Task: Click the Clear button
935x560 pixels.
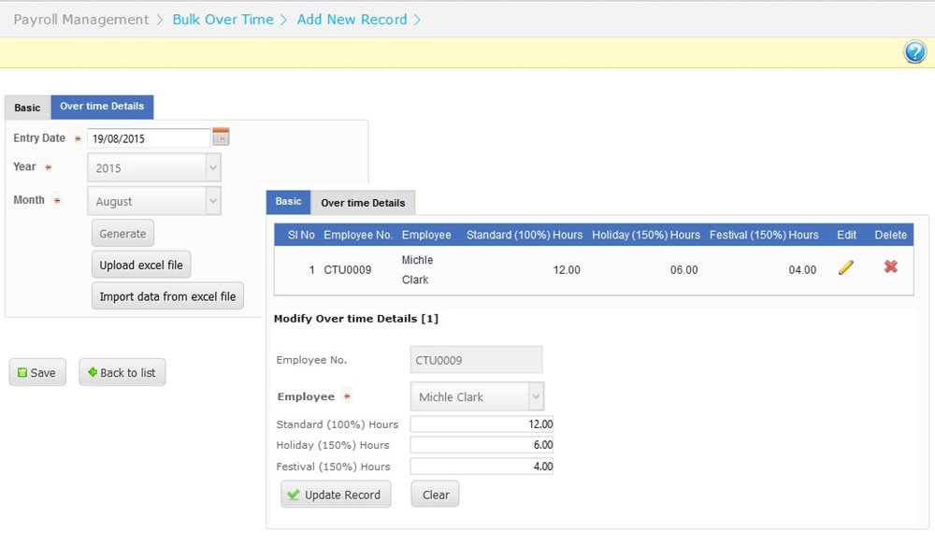Action: coord(436,495)
